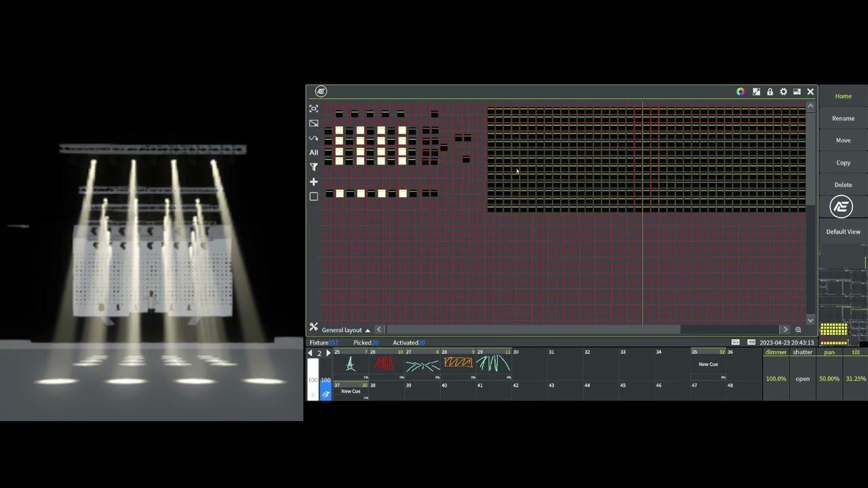868x488 pixels.
Task: Click the tilt value 31.25%
Action: coord(856,379)
